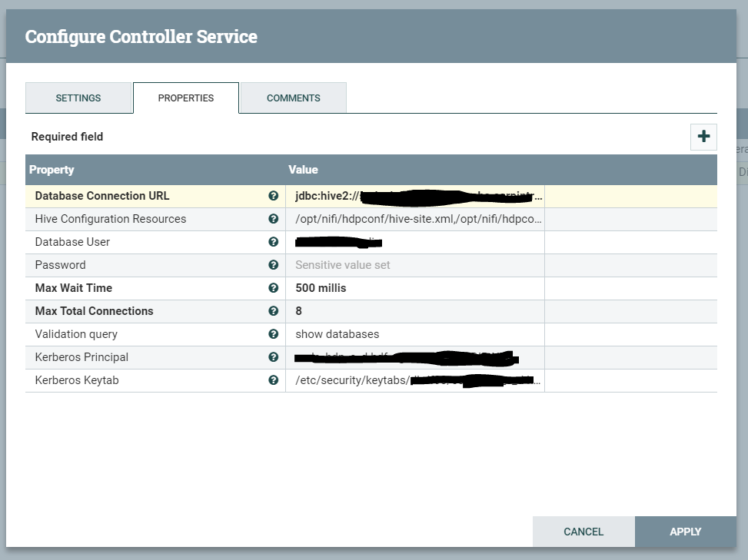The height and width of the screenshot is (560, 748).
Task: Click the Password sensitive value field
Action: [x=415, y=265]
